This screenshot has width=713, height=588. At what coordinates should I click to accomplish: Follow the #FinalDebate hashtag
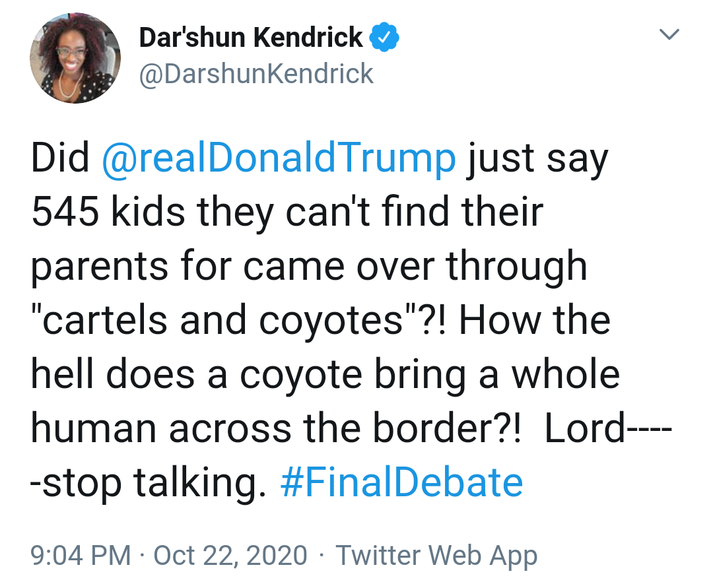402,482
